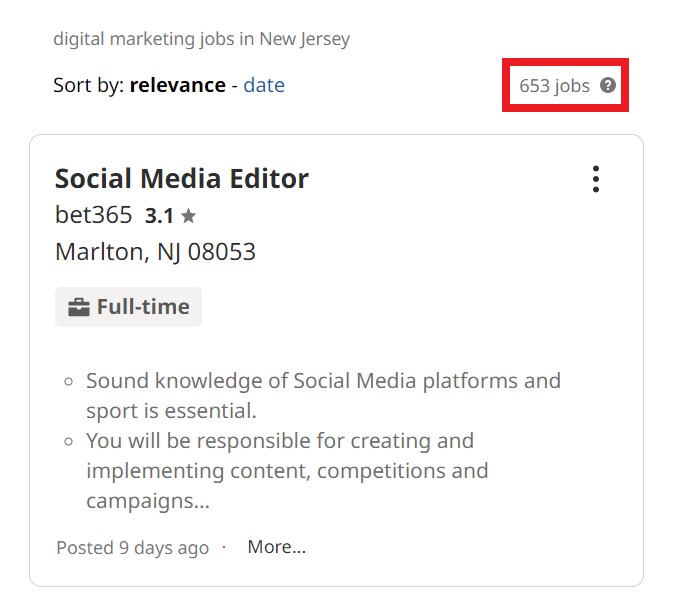
Task: Open the More... link on the job card
Action: pos(277,547)
